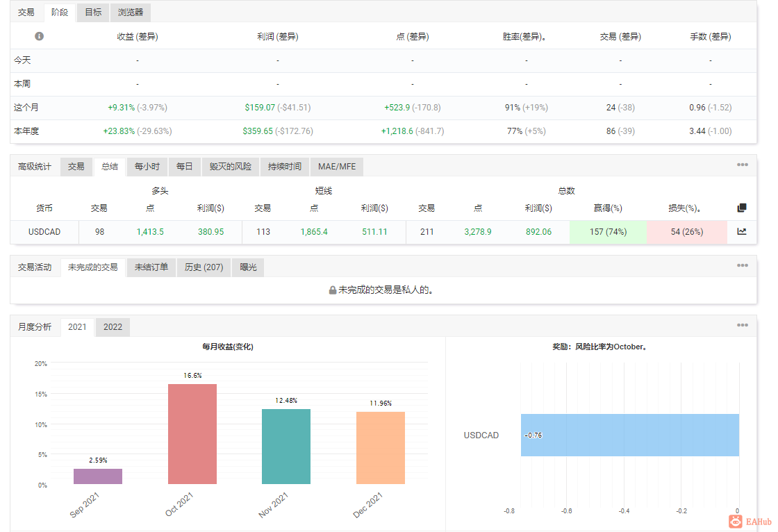Screen dimensions: 778x532
Task: Click the 380.95 long profit cell
Action: tap(211, 232)
